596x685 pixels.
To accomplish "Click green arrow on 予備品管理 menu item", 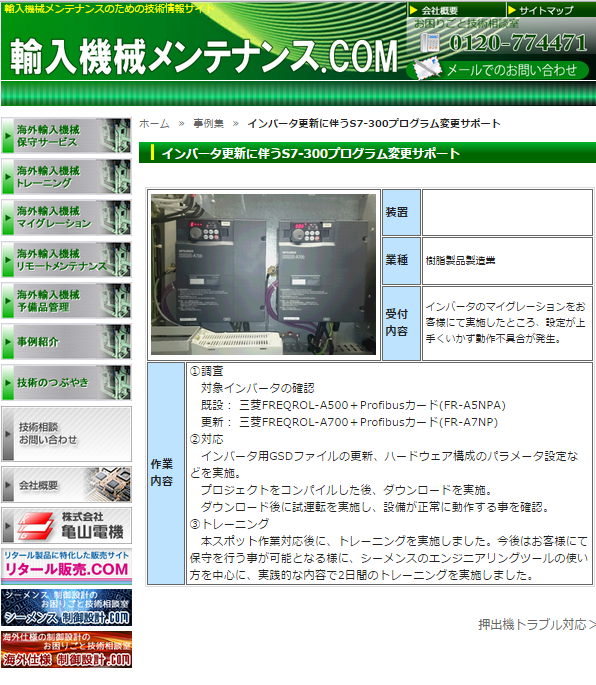I will (8, 301).
